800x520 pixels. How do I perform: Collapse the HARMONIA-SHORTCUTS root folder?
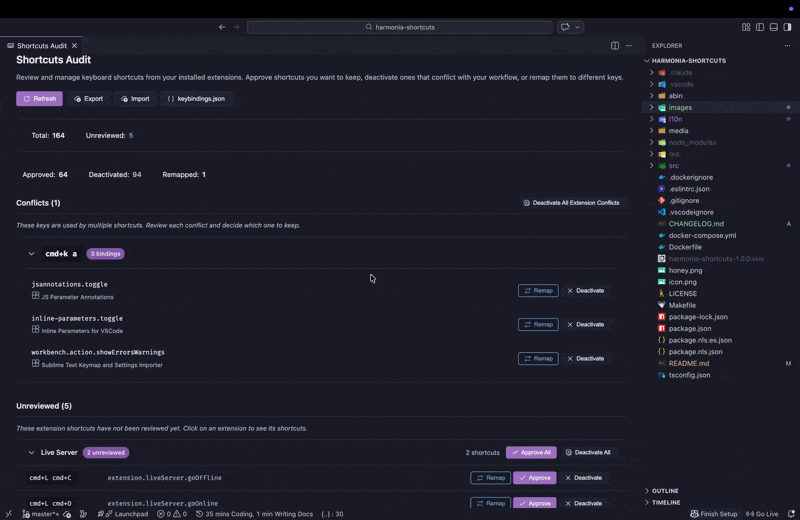[688, 61]
